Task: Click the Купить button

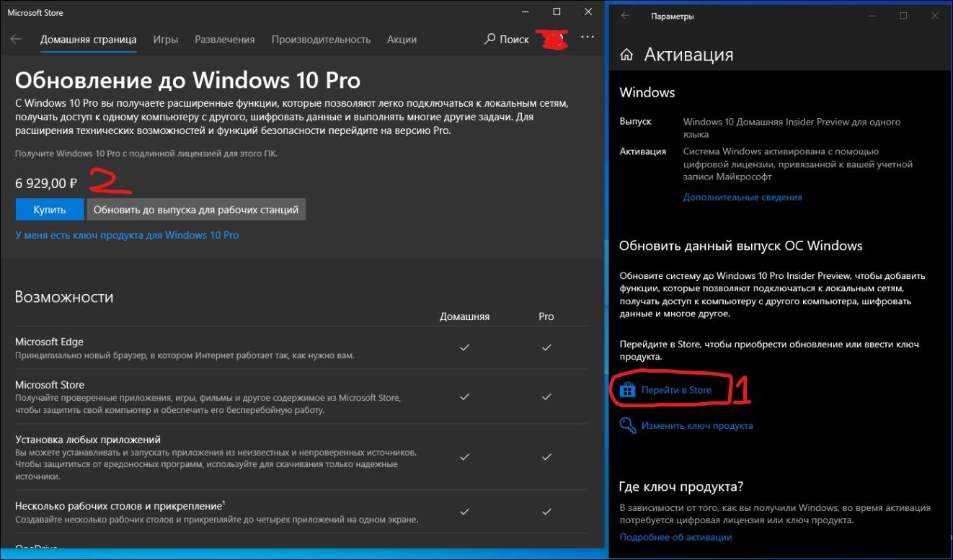Action: (x=49, y=210)
